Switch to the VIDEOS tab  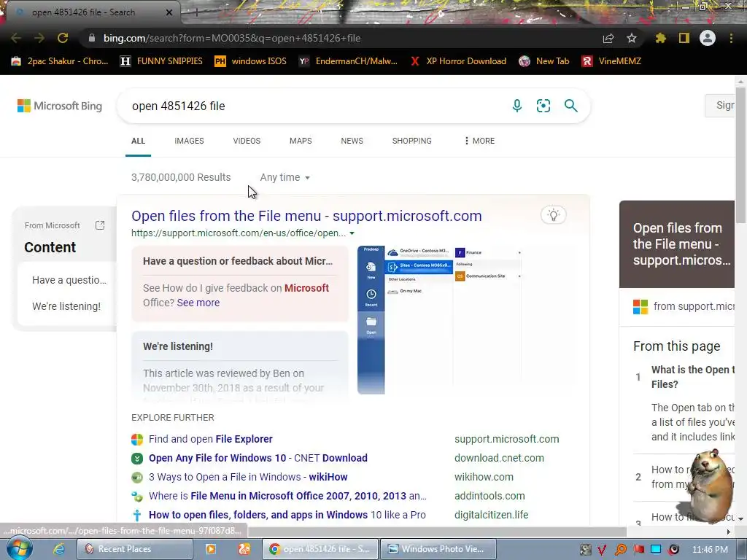click(x=247, y=141)
